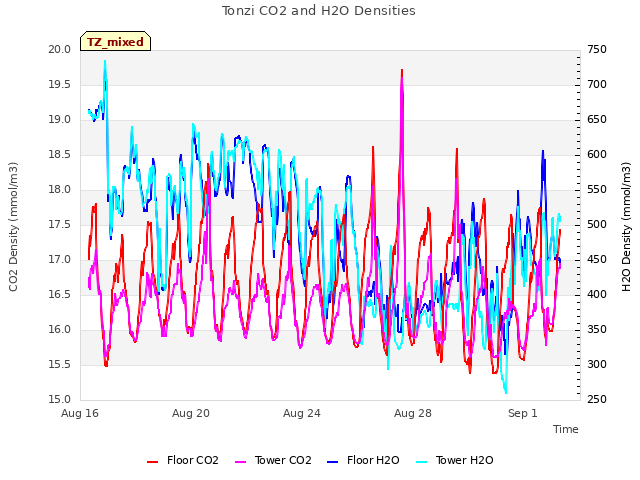Click the 300 right axis tick value

point(597,364)
